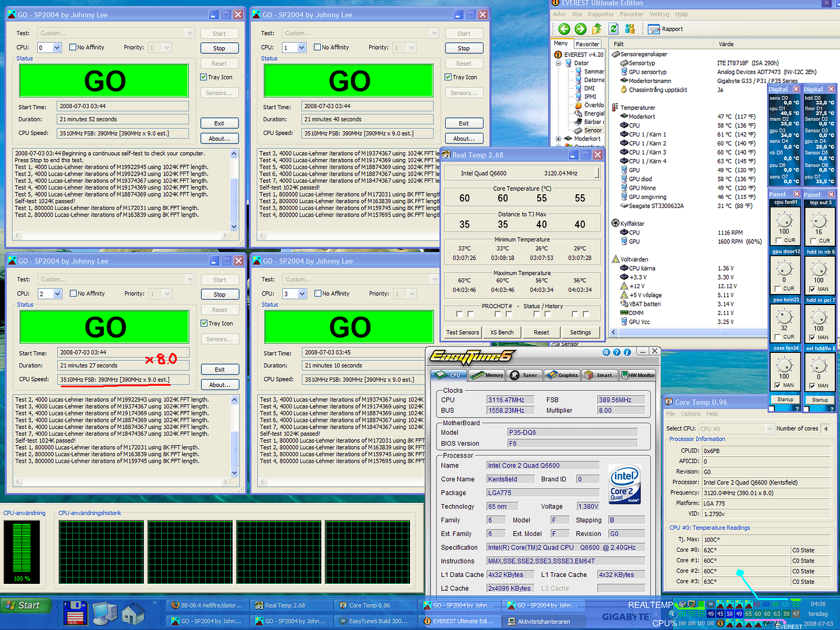
Task: Open CPU dropdown showing 2 in SP2004
Action: coord(58,294)
